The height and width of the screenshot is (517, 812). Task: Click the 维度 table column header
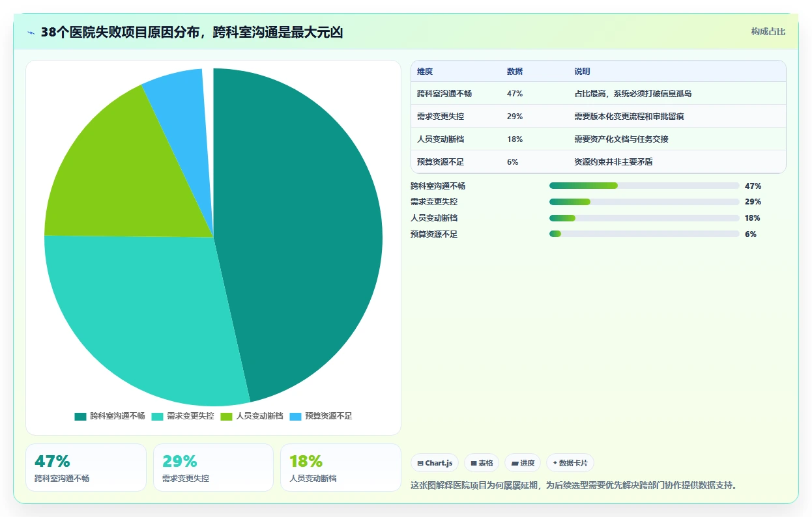tap(425, 72)
